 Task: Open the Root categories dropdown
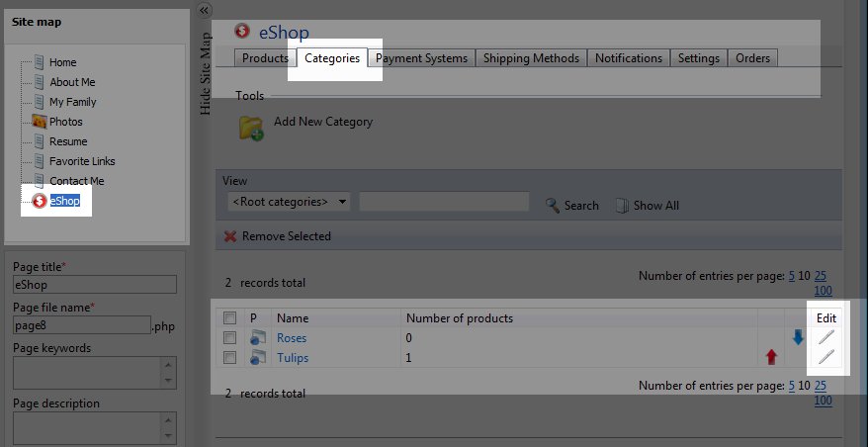pyautogui.click(x=289, y=202)
